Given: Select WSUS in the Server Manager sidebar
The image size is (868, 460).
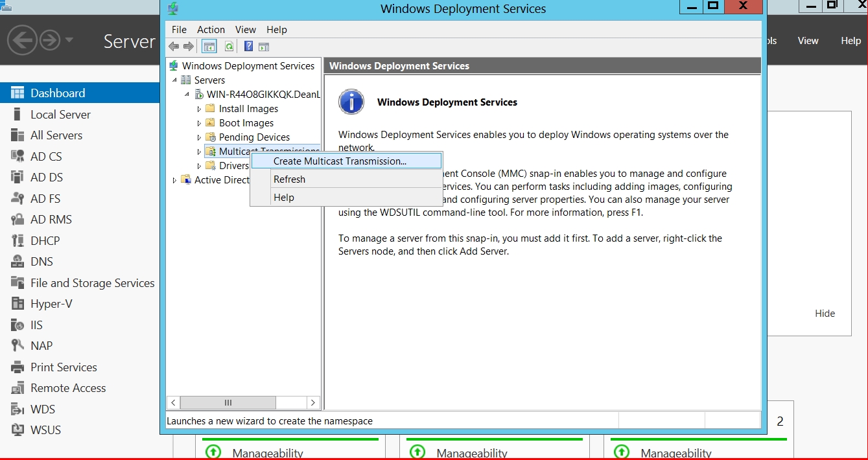Looking at the screenshot, I should pos(45,430).
